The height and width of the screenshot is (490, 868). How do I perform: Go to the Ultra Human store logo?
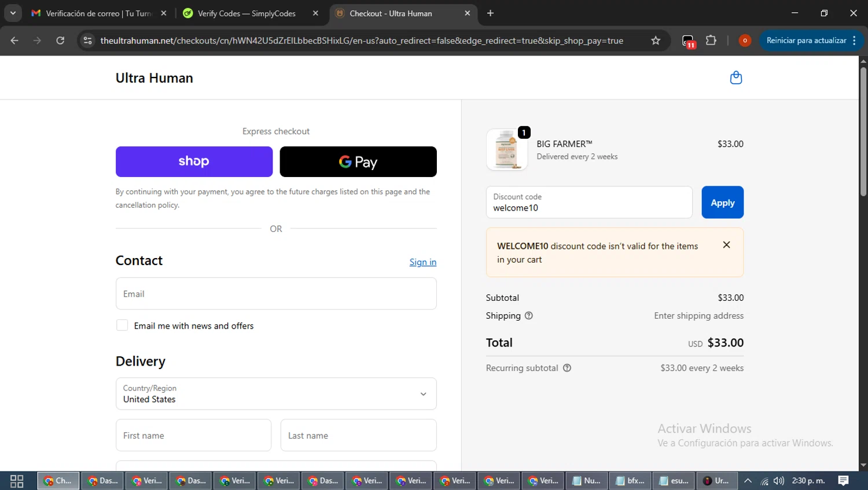pos(155,78)
